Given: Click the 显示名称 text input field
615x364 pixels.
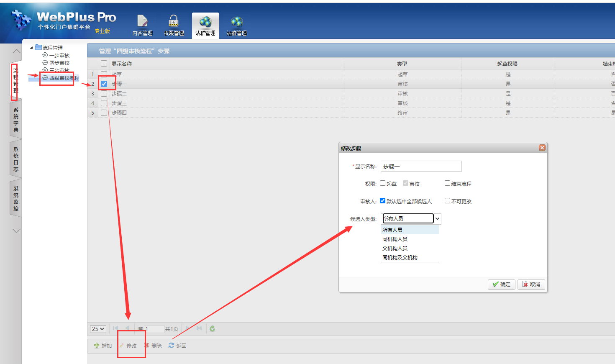Looking at the screenshot, I should coord(421,166).
